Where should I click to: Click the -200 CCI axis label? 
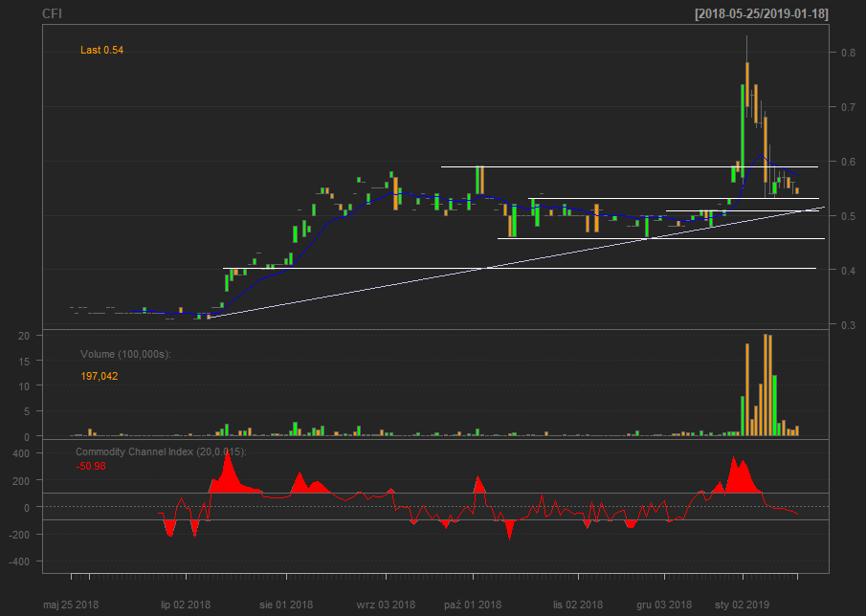coord(19,535)
